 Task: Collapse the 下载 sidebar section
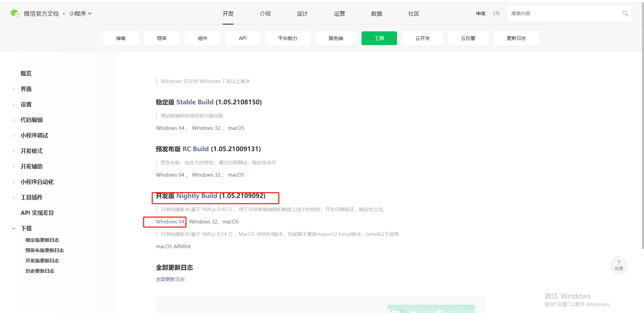point(14,228)
